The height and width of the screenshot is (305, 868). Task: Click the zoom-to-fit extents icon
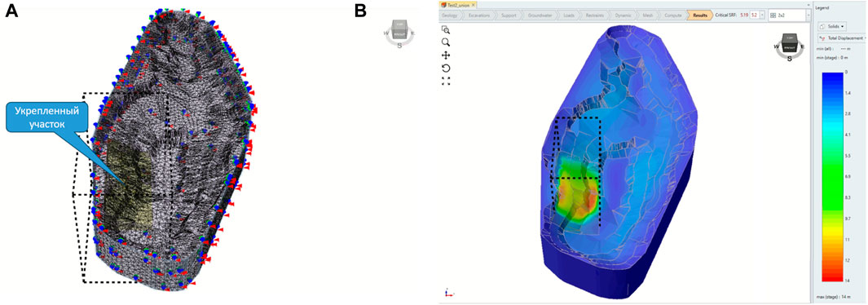446,81
